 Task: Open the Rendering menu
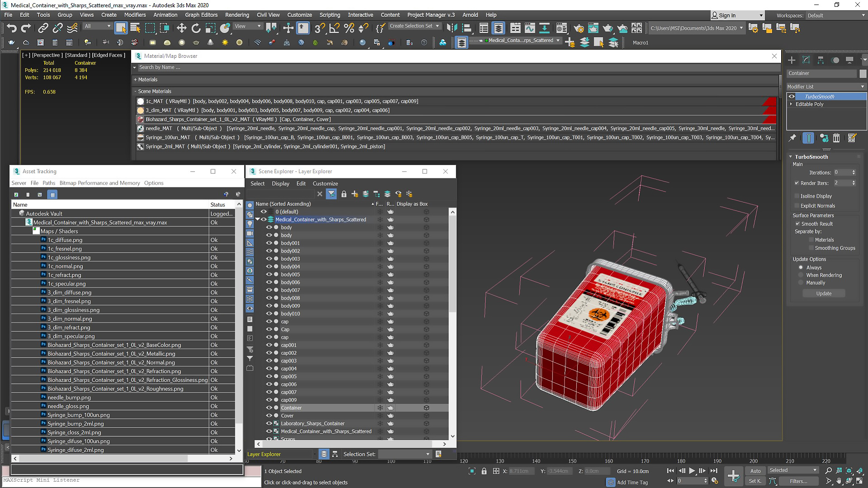pos(237,15)
